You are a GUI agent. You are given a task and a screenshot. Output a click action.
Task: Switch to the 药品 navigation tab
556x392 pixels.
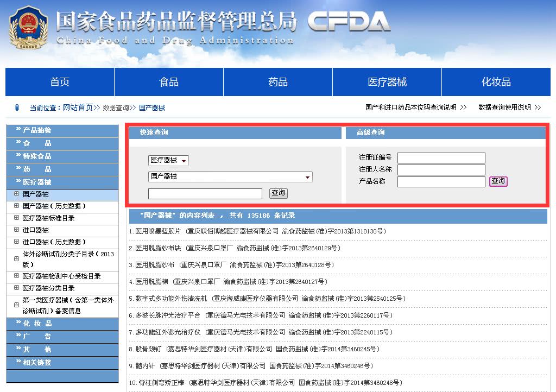[x=278, y=81]
